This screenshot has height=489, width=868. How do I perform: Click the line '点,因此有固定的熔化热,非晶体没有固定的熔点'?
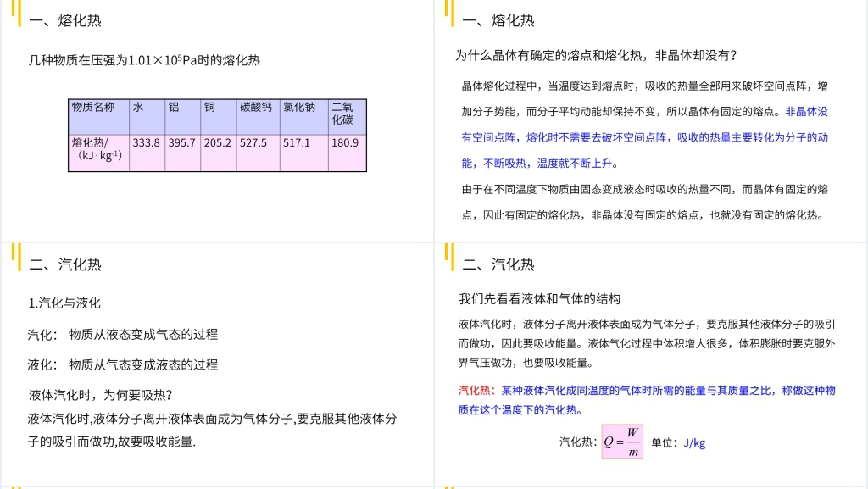point(643,215)
